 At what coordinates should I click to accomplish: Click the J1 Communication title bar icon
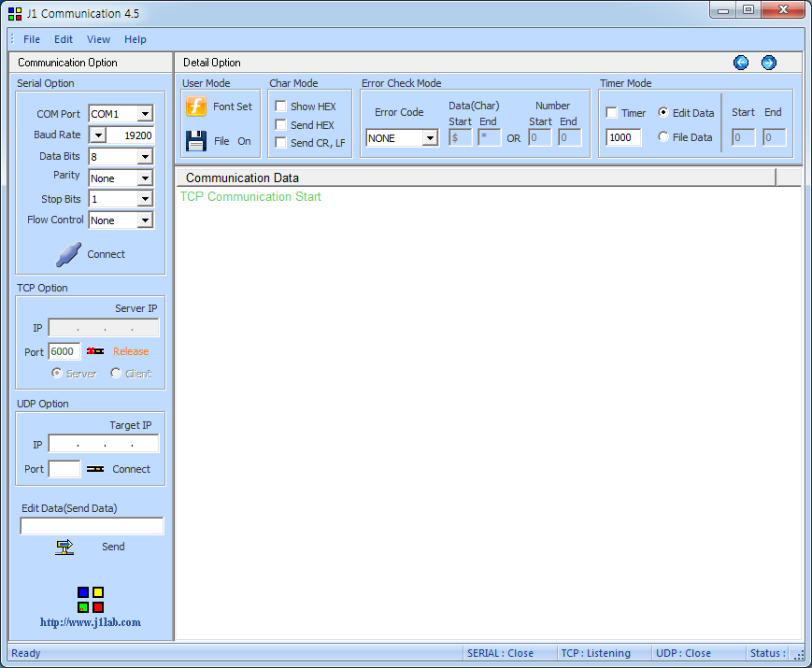[15, 13]
